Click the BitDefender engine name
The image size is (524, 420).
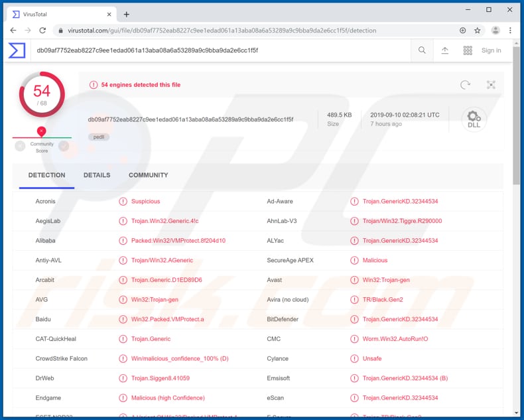point(283,319)
